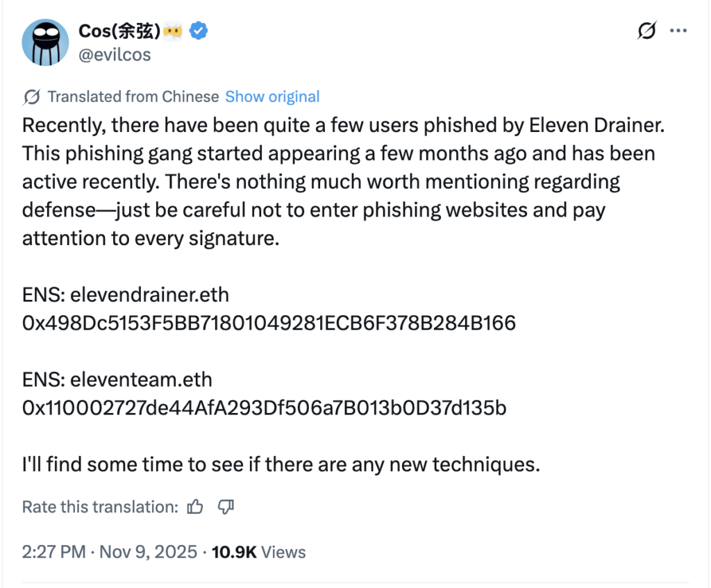Click the 10.9K Views count

coord(258,552)
